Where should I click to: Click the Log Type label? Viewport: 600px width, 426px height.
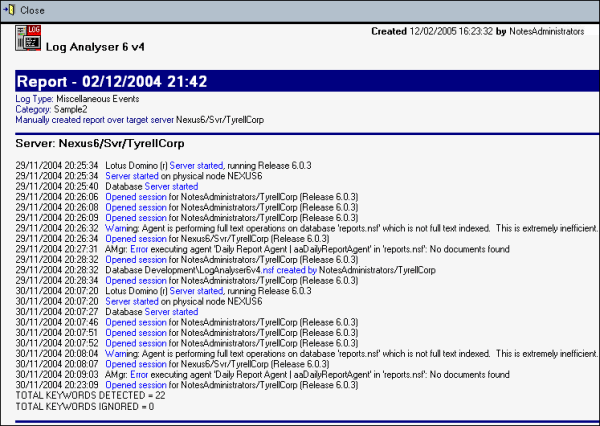coord(34,99)
